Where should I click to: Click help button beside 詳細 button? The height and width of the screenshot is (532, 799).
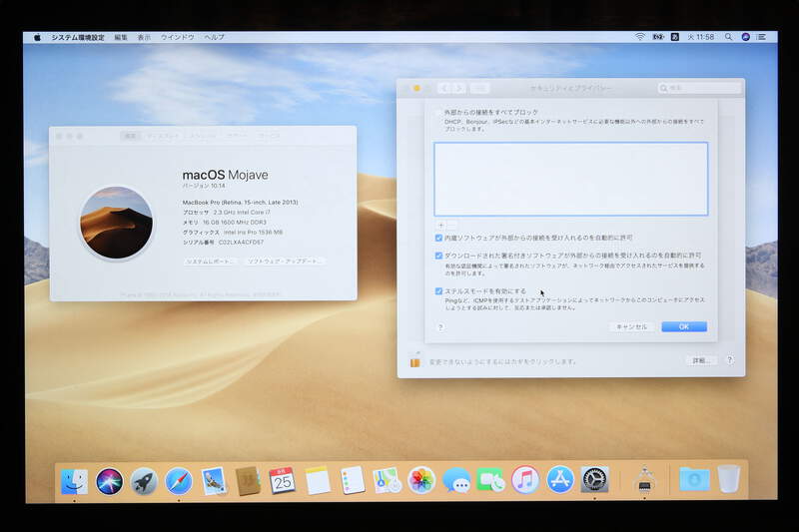730,360
